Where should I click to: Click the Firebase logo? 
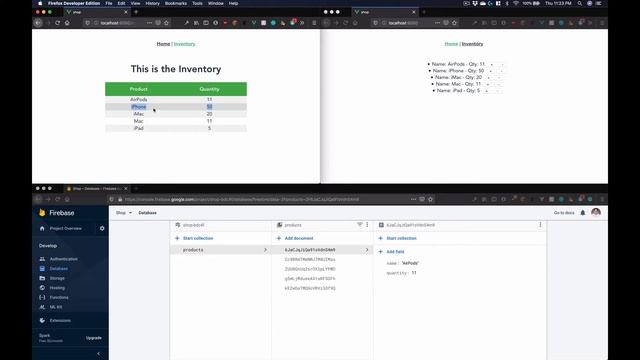tap(57, 213)
